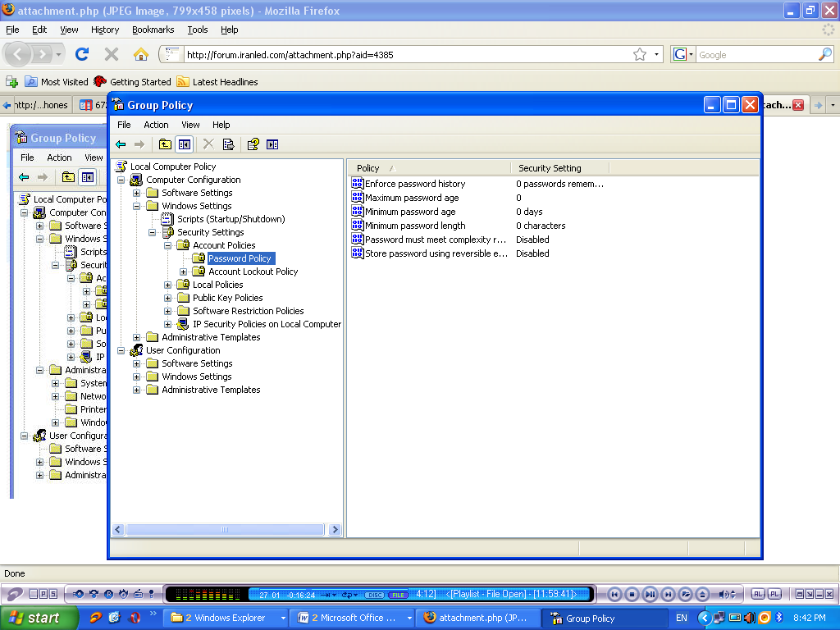Screen dimensions: 840x630
Task: Click Maximum password age policy icon
Action: [x=358, y=198]
